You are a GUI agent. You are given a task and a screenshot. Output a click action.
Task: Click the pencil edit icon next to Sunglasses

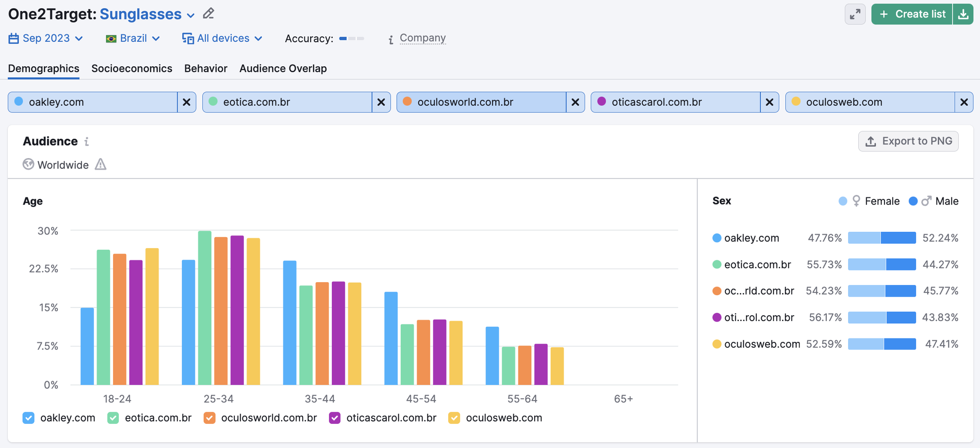[x=209, y=14]
